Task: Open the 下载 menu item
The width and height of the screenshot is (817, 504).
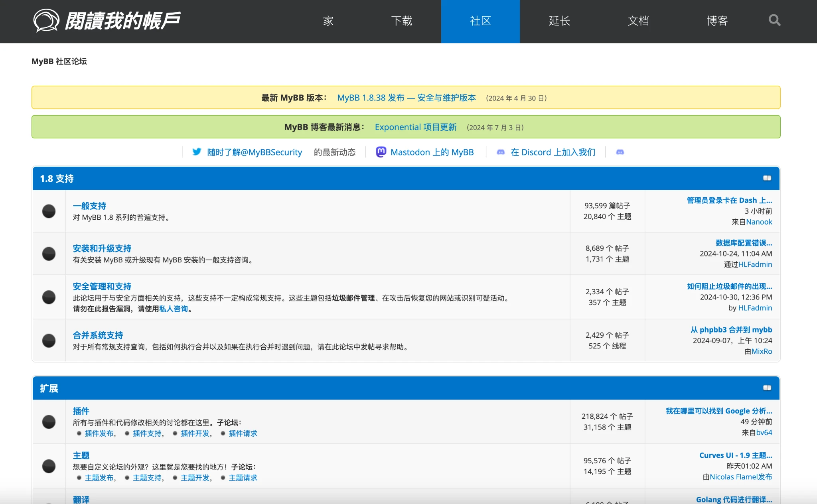Action: point(401,21)
